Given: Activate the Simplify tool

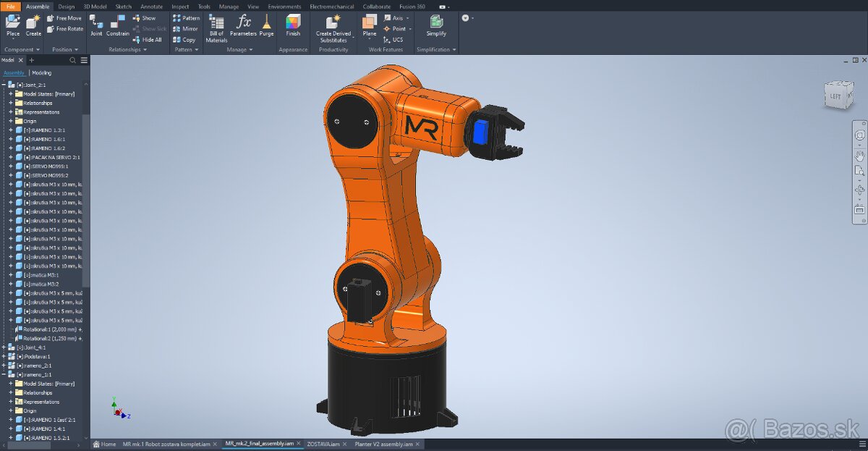Looking at the screenshot, I should (x=436, y=25).
